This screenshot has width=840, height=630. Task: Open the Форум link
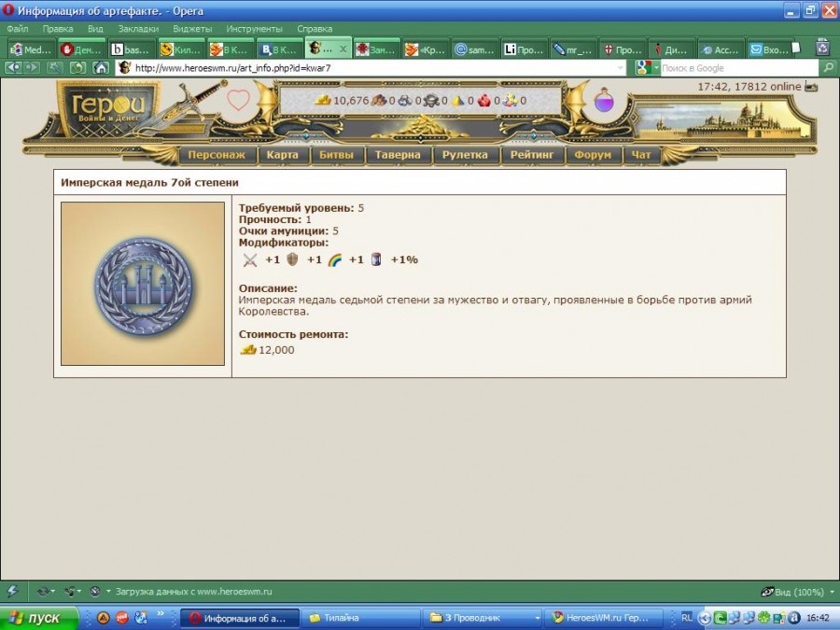(x=593, y=155)
